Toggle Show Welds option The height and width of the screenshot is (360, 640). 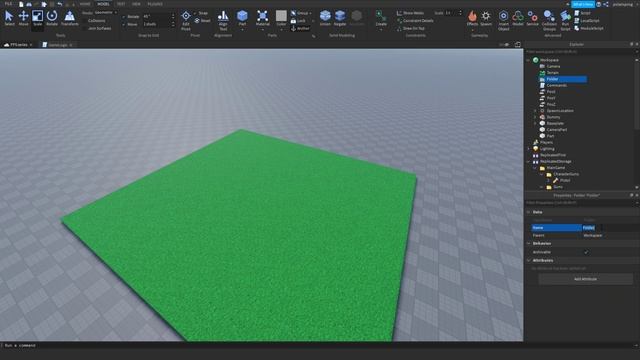pyautogui.click(x=410, y=13)
